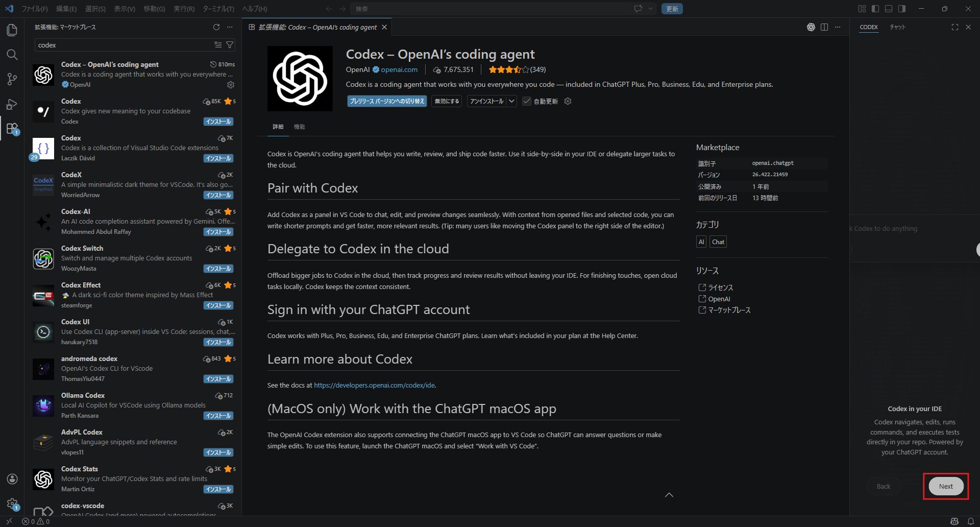Toggle the auto update checkbox
Screen dimensions: 980x527
point(527,101)
